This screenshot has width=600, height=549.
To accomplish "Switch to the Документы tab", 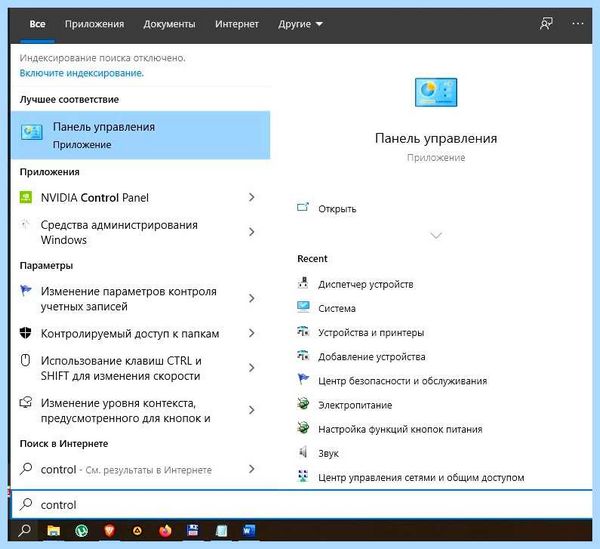I will pos(169,24).
